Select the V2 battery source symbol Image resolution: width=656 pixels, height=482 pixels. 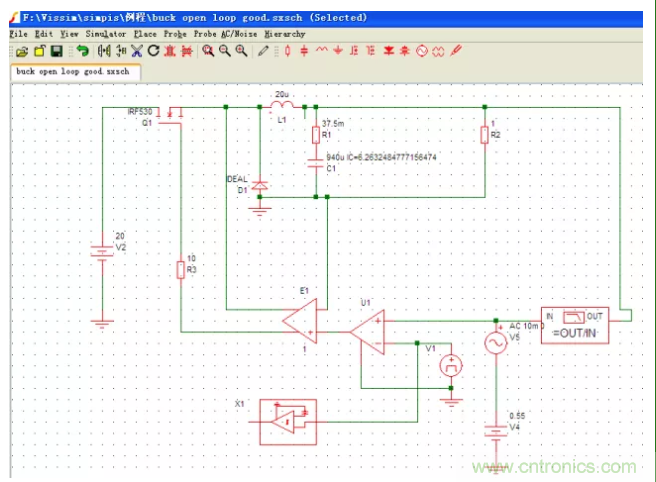100,249
